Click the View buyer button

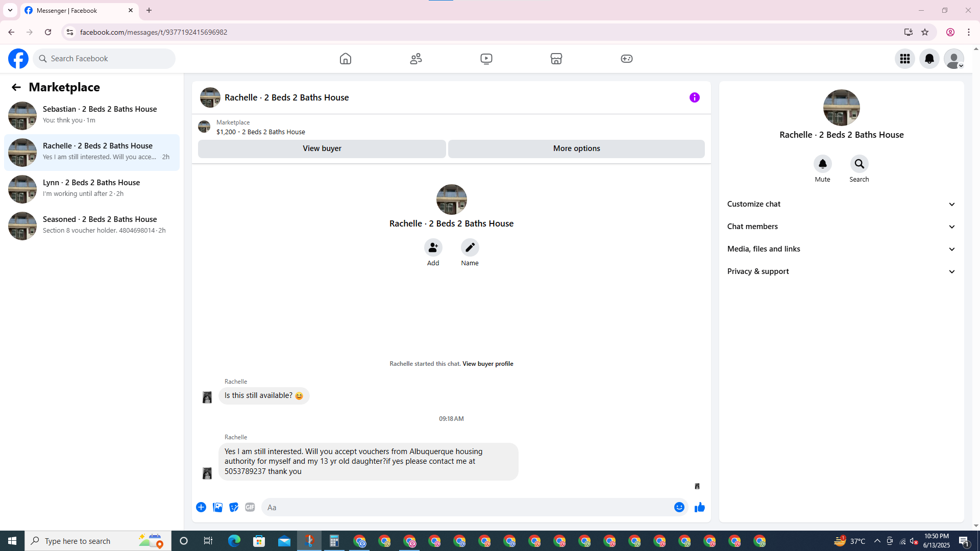(x=322, y=148)
